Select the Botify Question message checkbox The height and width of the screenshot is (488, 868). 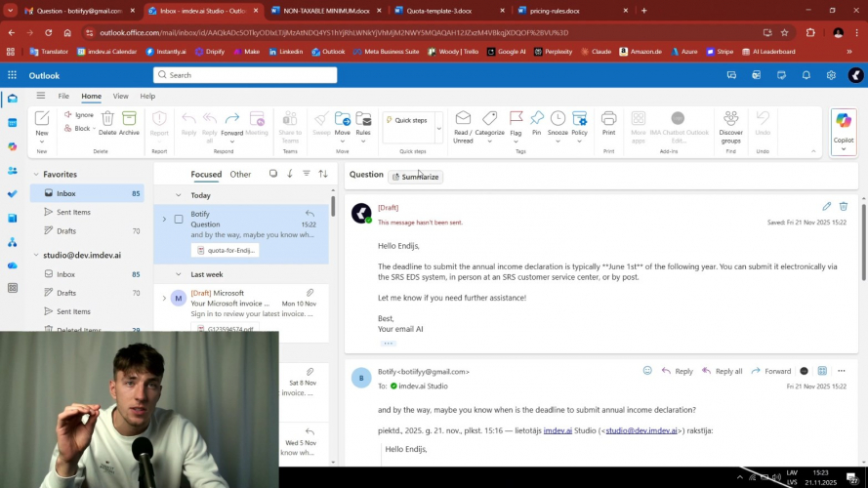(179, 219)
